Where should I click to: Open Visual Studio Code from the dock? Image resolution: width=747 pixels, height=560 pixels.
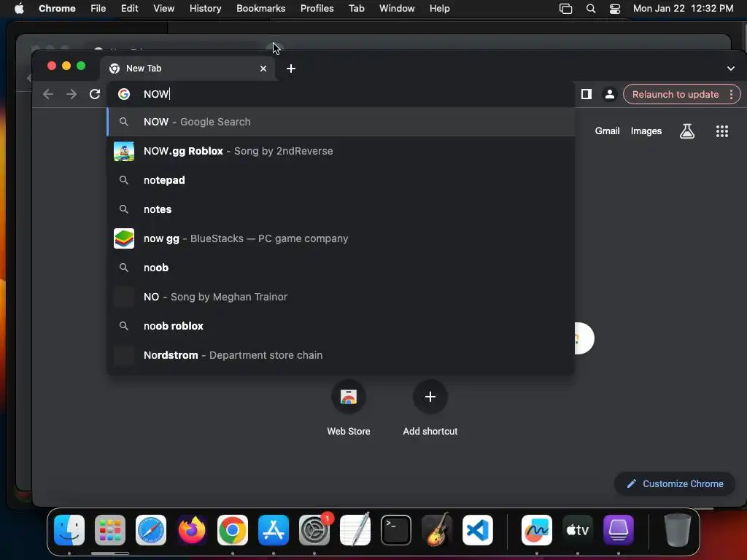tap(478, 530)
